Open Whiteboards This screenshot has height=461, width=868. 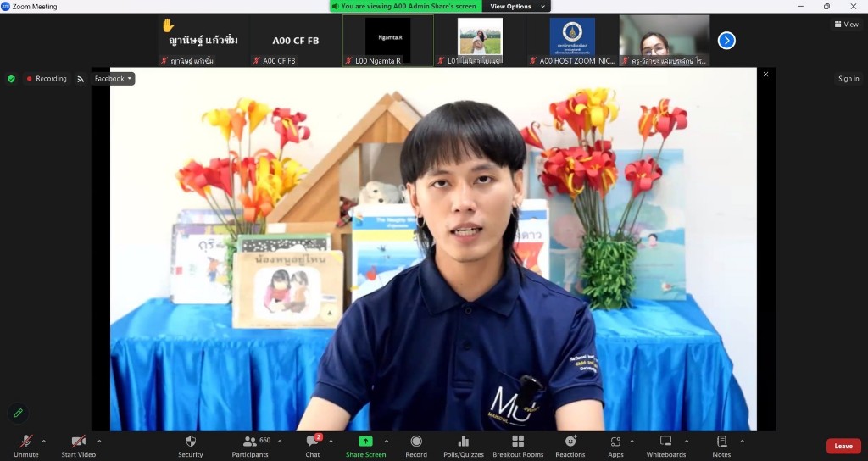tap(666, 446)
